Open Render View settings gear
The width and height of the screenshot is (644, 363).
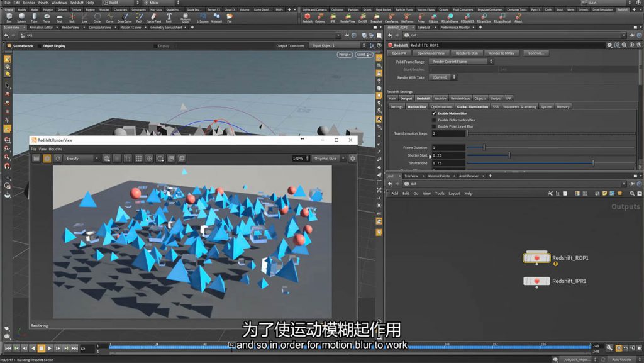[352, 158]
